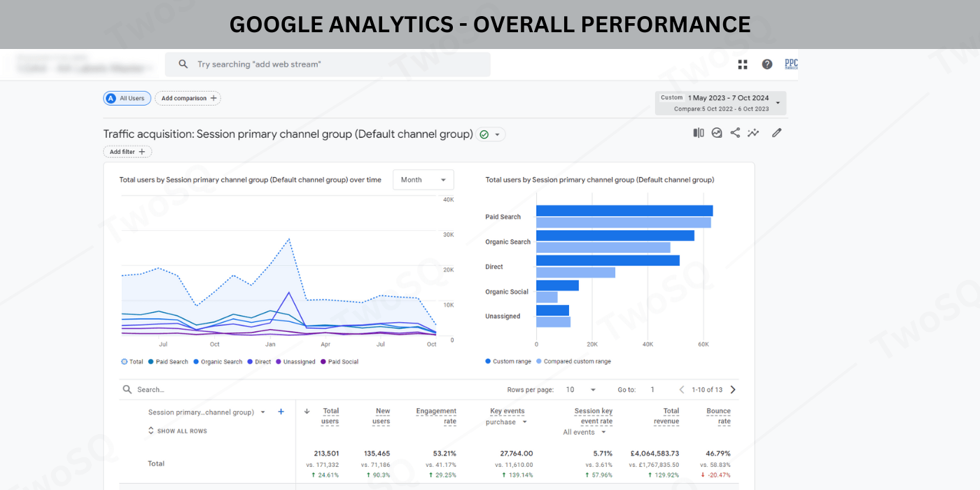Click the Help question mark icon
Image resolution: width=980 pixels, height=490 pixels.
[x=767, y=64]
